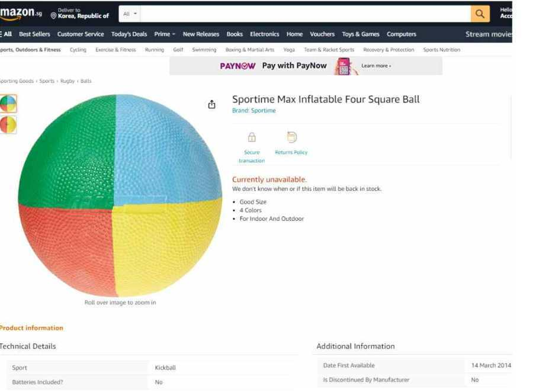Open Swimming sports subcategory
This screenshot has height=392, width=549.
pos(204,50)
